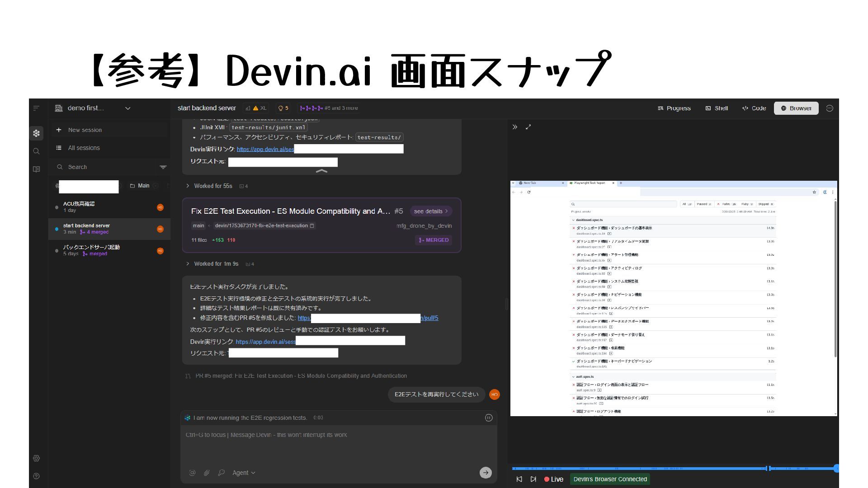This screenshot has width=868, height=488.
Task: Open the more options circle icon top right
Action: [830, 108]
